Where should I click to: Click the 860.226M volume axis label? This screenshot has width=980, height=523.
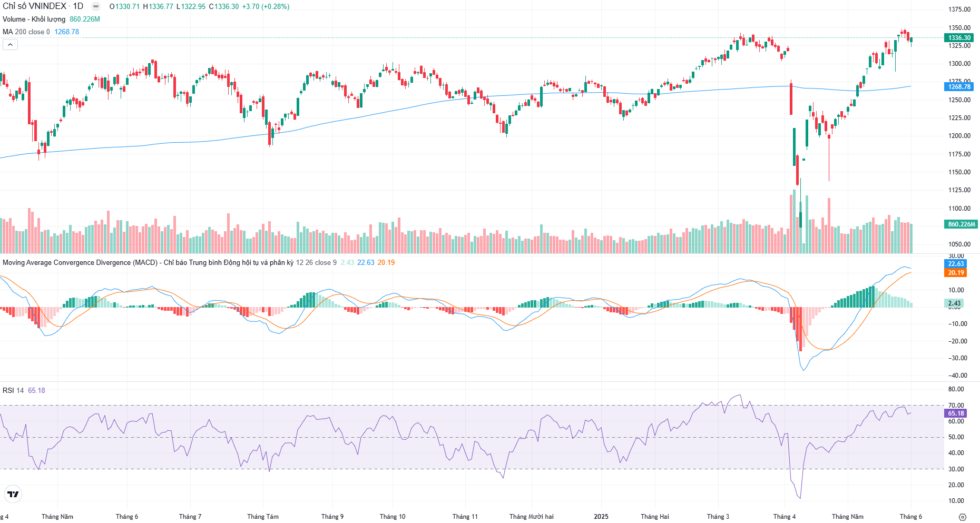coord(962,224)
